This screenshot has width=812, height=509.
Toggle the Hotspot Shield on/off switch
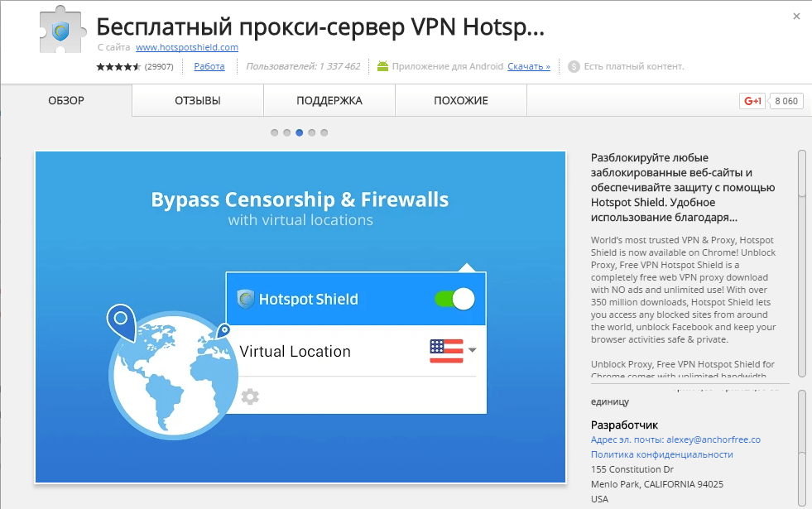point(454,299)
